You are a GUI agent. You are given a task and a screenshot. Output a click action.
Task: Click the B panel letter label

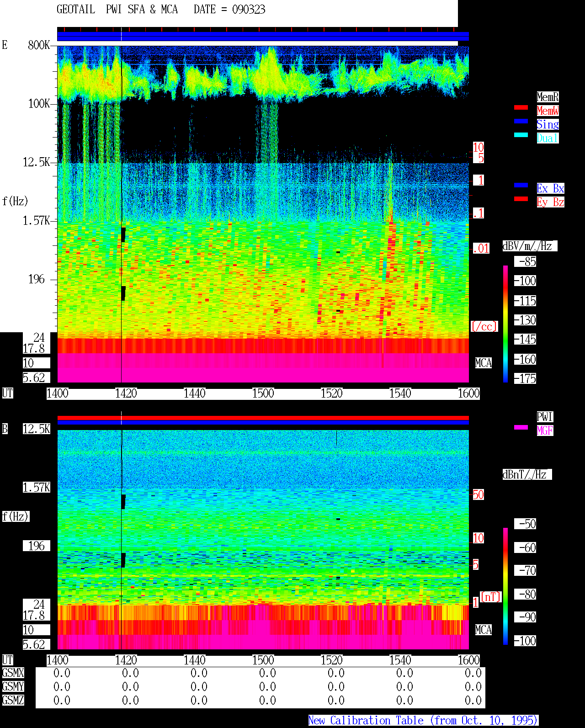[x=5, y=429]
